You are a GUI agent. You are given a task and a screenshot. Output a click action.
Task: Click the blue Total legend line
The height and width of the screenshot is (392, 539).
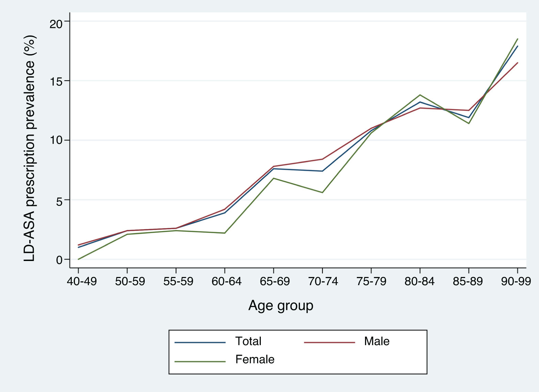coord(200,342)
